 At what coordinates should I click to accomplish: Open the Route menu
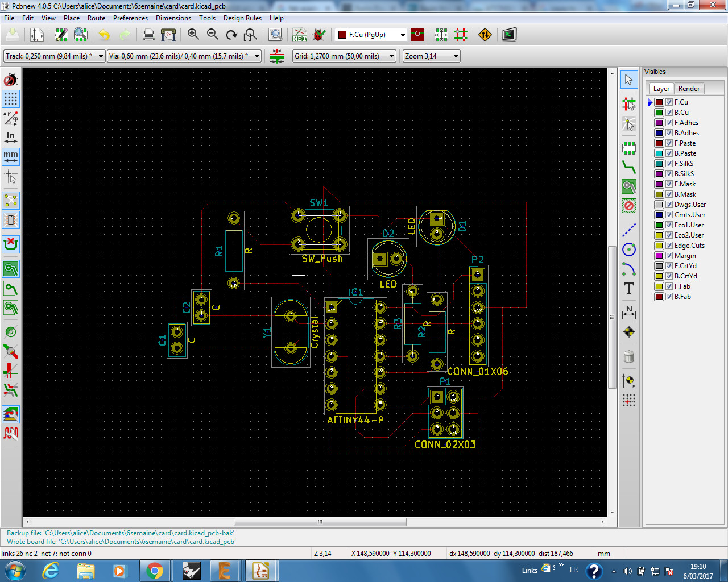96,18
